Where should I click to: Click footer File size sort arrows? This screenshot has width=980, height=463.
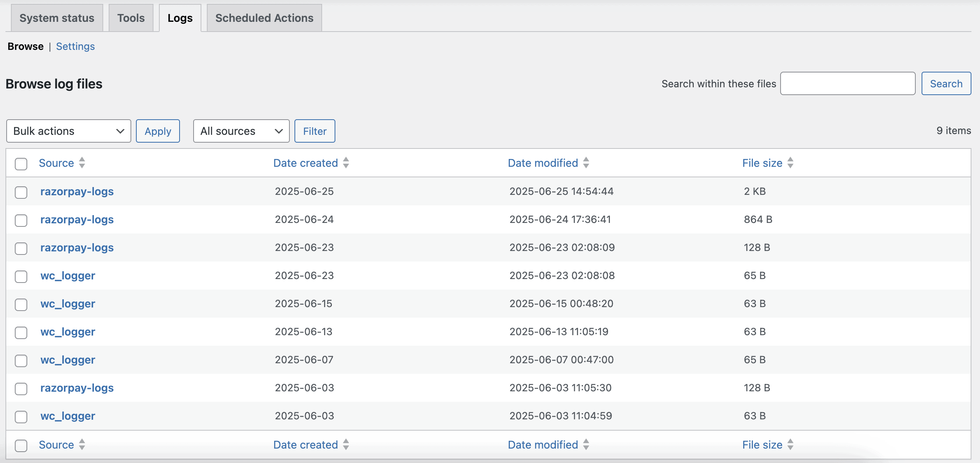coord(790,445)
